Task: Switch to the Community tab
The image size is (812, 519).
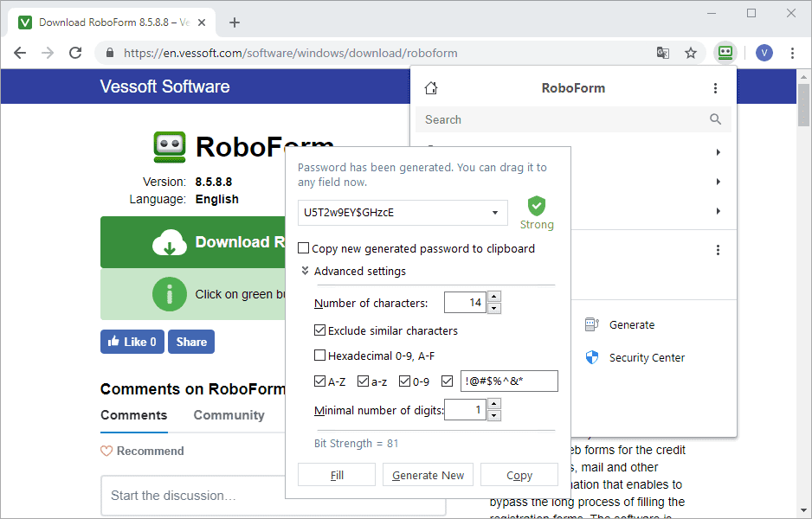Action: (x=229, y=415)
